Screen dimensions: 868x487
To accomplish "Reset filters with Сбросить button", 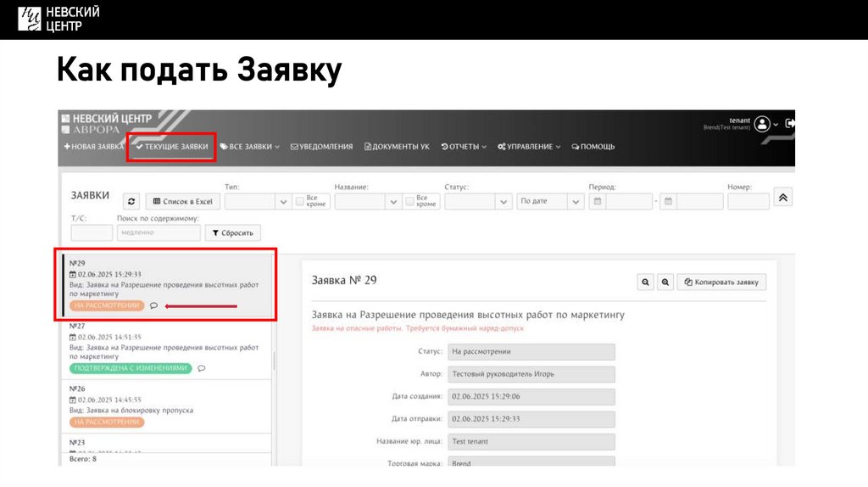I will point(232,232).
